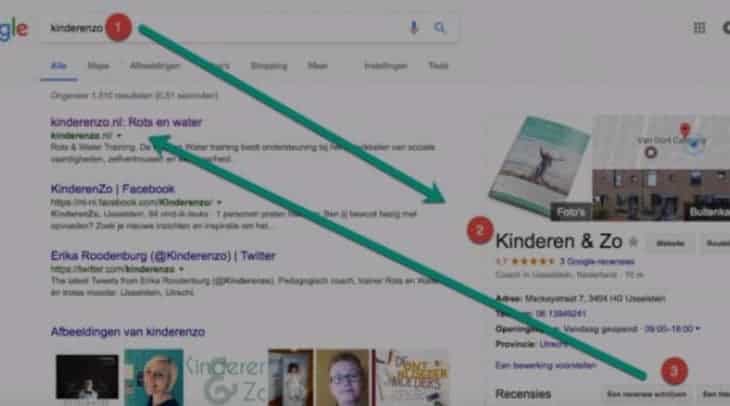Select the Alle search tab
Image resolution: width=730 pixels, height=406 pixels.
pos(58,66)
